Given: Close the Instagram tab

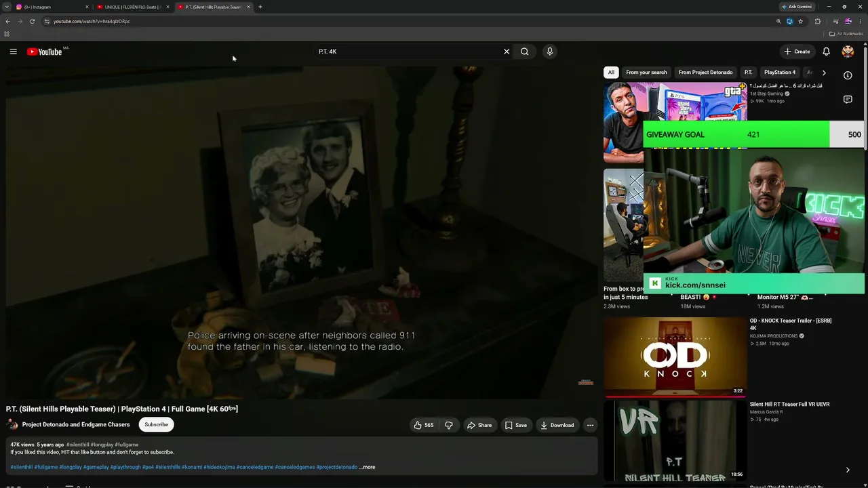Looking at the screenshot, I should coord(87,7).
